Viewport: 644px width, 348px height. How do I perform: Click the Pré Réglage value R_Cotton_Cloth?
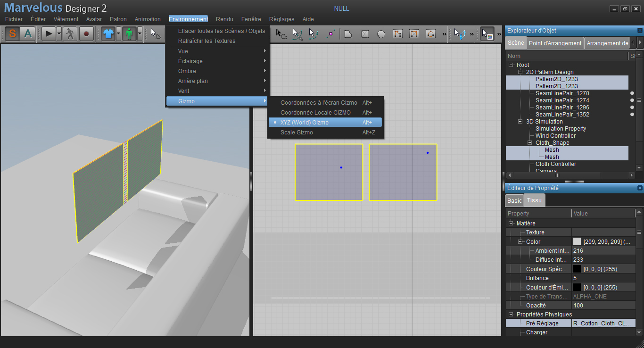click(603, 323)
